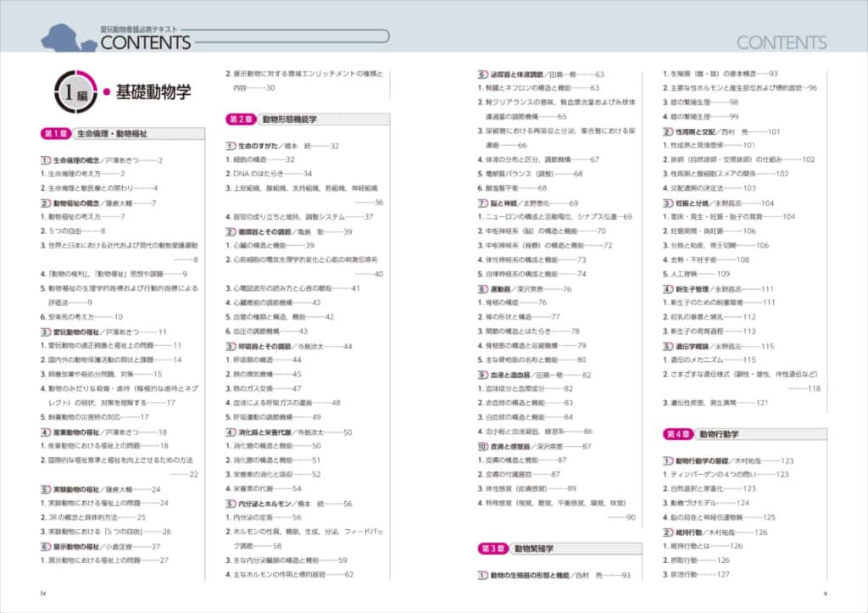Open the 動物形態機能学 chapter heading
The width and height of the screenshot is (868, 613).
290,120
